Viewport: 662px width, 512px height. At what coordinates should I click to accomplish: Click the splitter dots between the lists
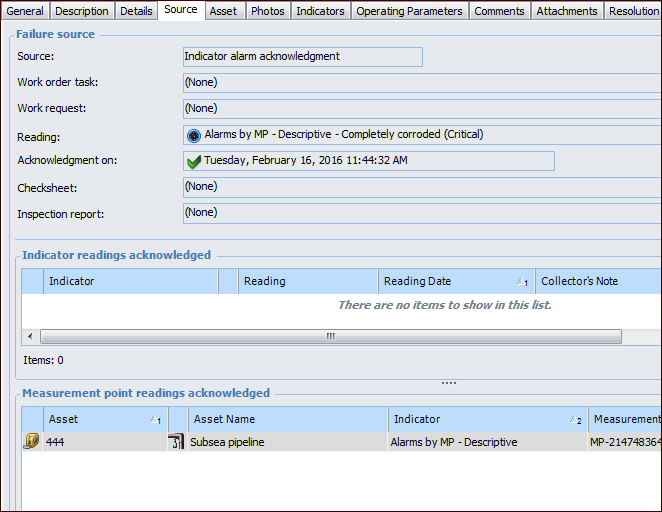click(x=448, y=383)
